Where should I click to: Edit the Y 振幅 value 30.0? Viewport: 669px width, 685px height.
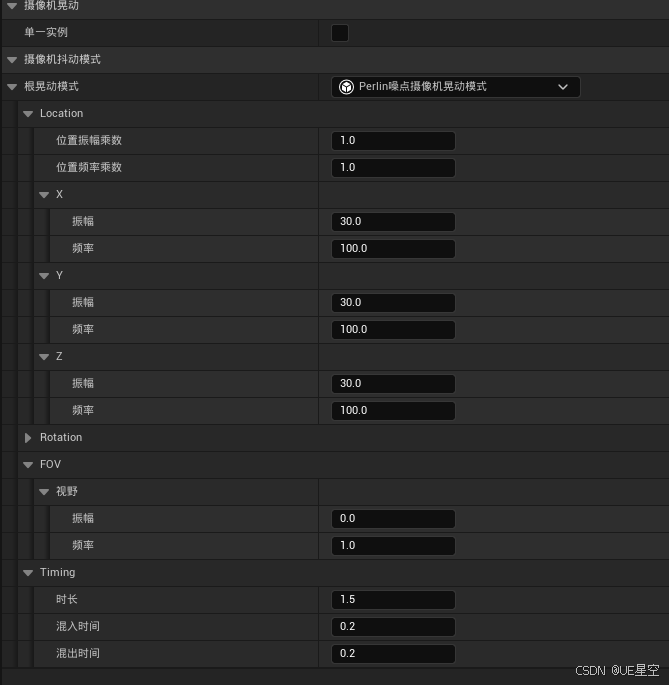click(x=393, y=303)
